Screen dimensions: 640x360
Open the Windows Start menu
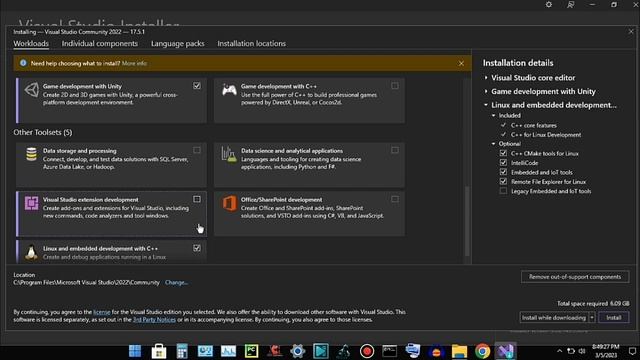(x=135, y=351)
